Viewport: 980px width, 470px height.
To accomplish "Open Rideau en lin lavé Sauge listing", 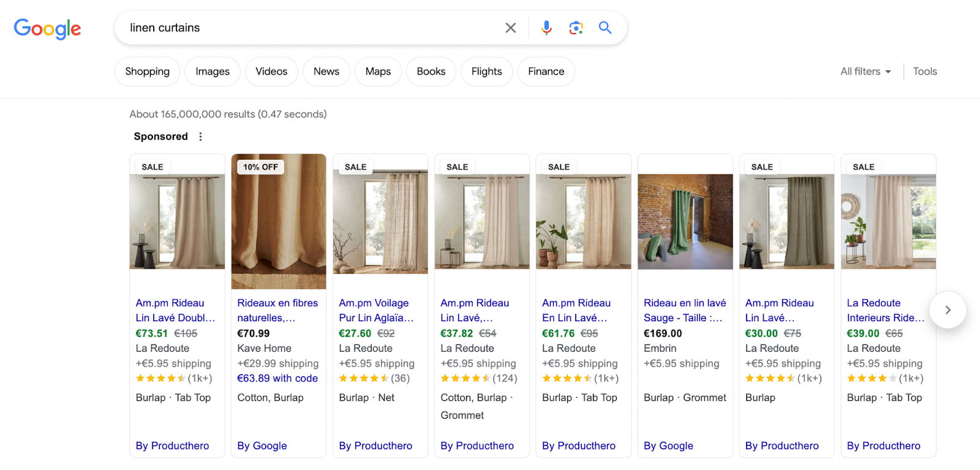I will click(x=685, y=310).
